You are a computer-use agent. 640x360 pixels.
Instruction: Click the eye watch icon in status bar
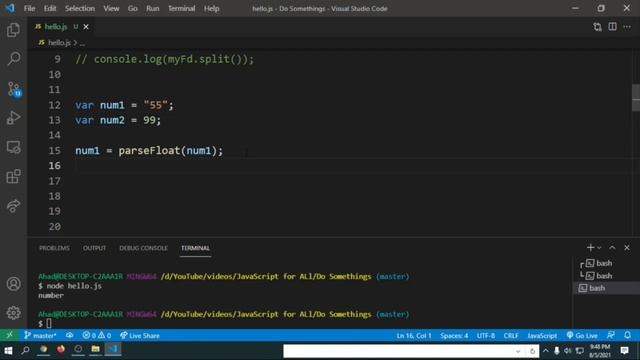coord(69,336)
